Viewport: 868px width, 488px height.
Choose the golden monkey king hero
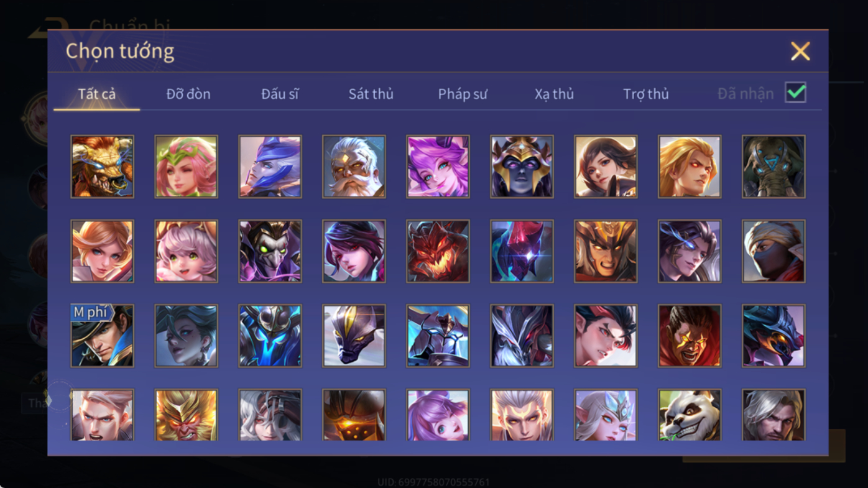[x=186, y=415]
